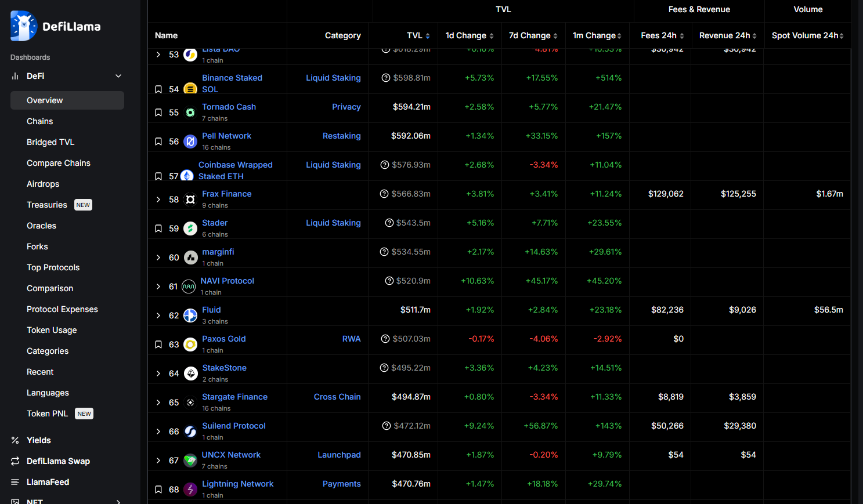
Task: Open the Tornado Cash protocol link
Action: click(229, 107)
